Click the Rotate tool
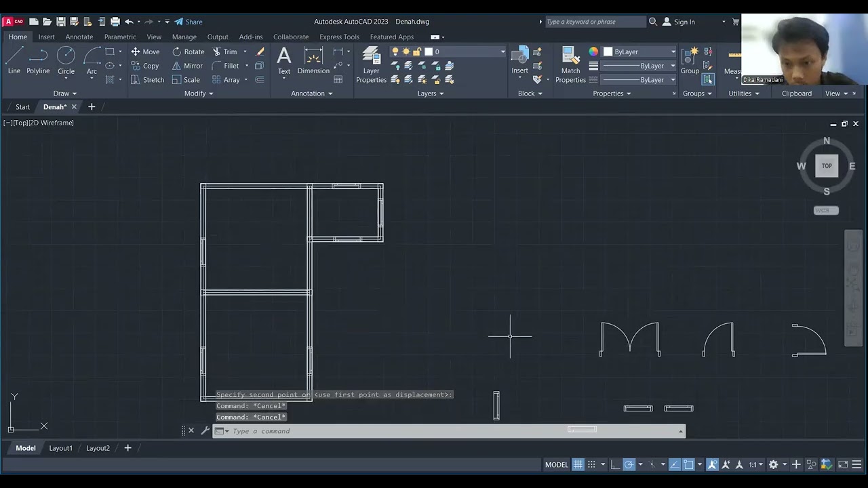Screen dimensions: 868x488 (188, 52)
